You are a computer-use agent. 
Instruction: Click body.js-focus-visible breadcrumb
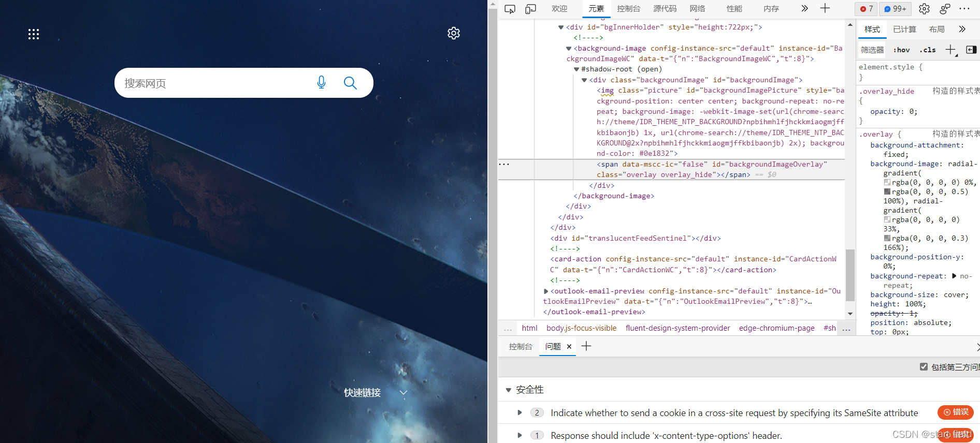click(x=581, y=328)
